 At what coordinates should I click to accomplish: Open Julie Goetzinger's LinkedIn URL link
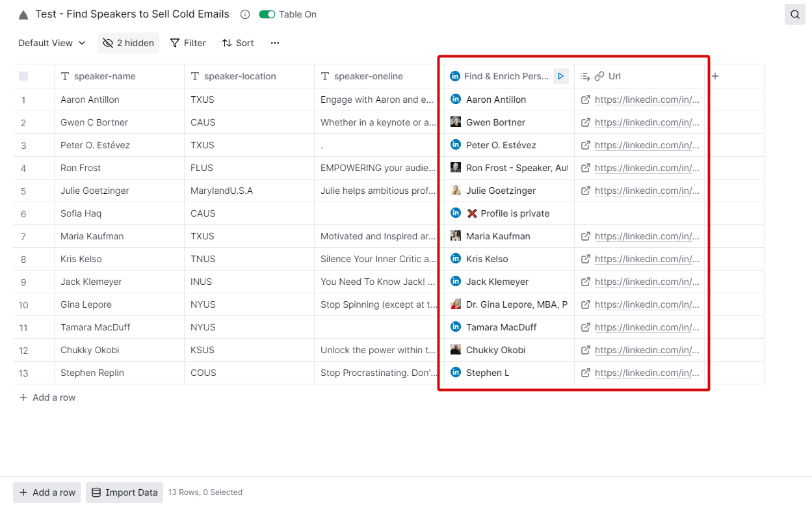(x=647, y=191)
